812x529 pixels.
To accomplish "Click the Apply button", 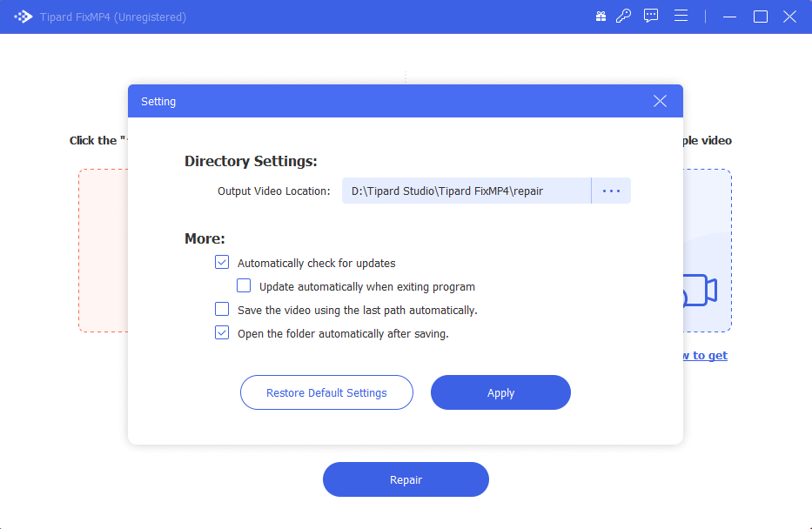I will pos(500,393).
